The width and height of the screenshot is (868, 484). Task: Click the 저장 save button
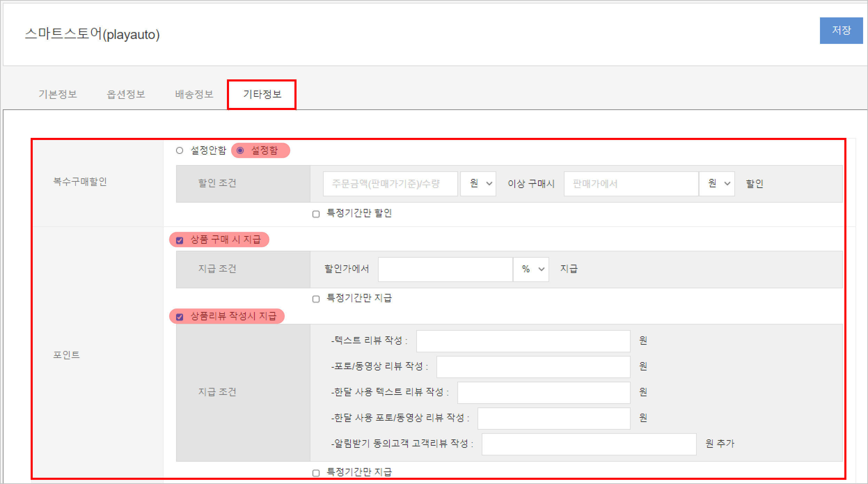pos(841,31)
